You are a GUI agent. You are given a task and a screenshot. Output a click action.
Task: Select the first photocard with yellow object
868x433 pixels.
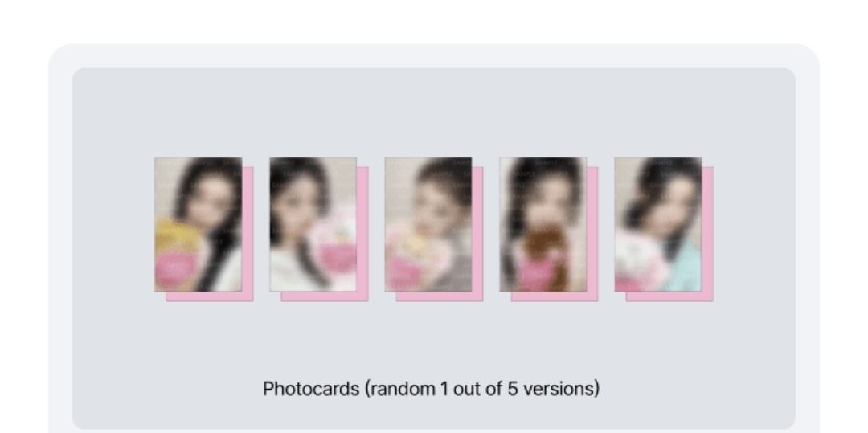point(199,224)
